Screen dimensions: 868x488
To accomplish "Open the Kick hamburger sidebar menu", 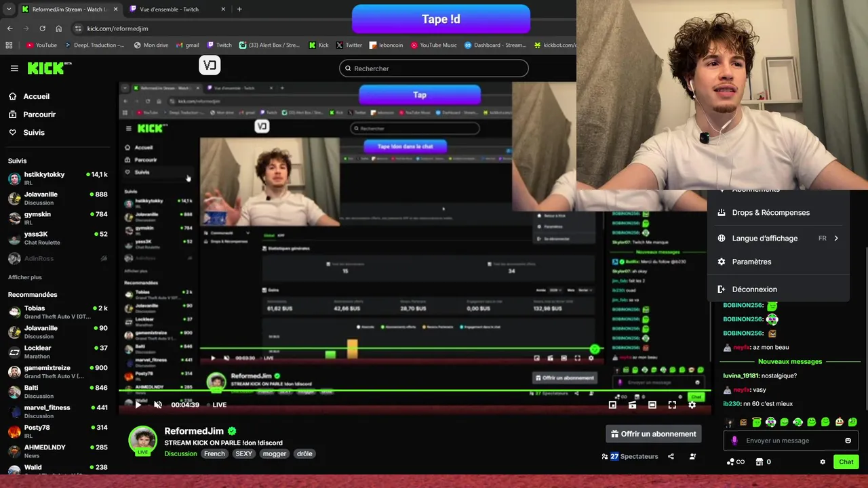I will [x=14, y=68].
